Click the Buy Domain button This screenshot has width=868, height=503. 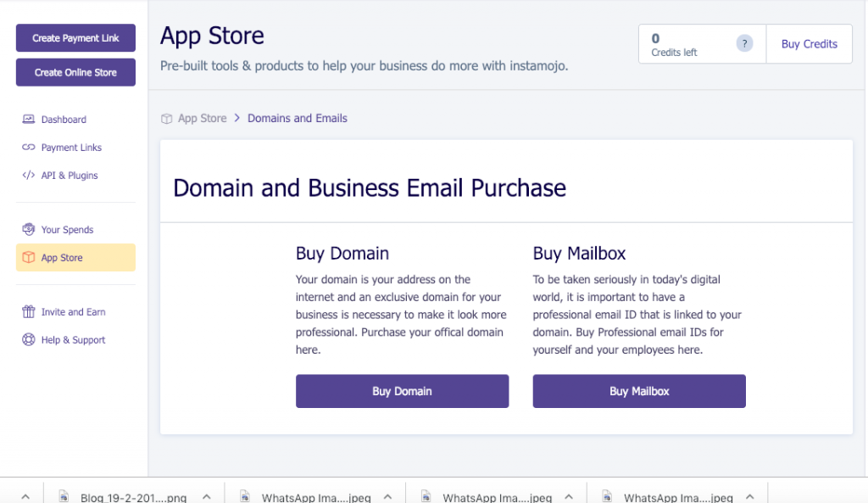(402, 391)
